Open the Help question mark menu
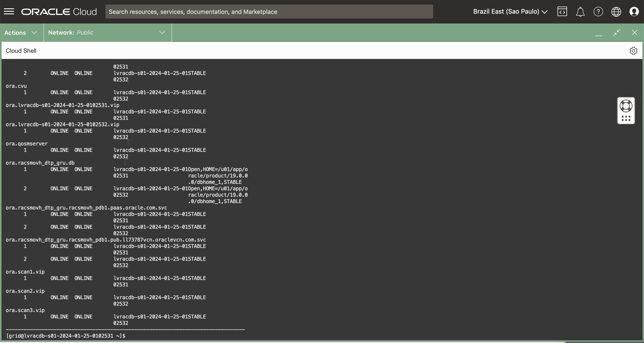The image size is (644, 343). tap(598, 12)
